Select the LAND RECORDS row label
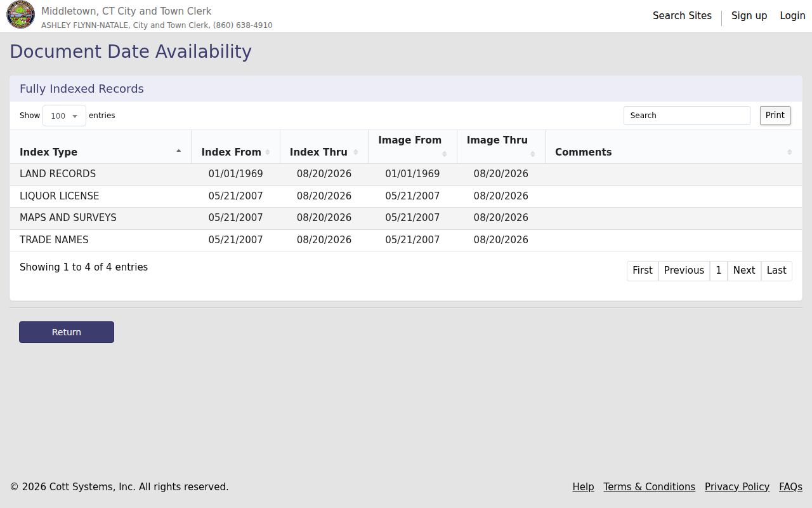 [58, 174]
